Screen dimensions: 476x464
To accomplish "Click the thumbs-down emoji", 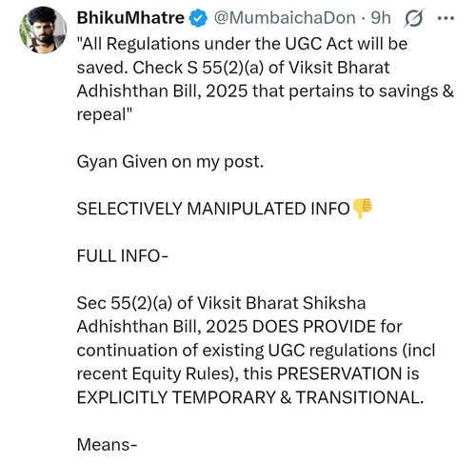I will coord(362,209).
